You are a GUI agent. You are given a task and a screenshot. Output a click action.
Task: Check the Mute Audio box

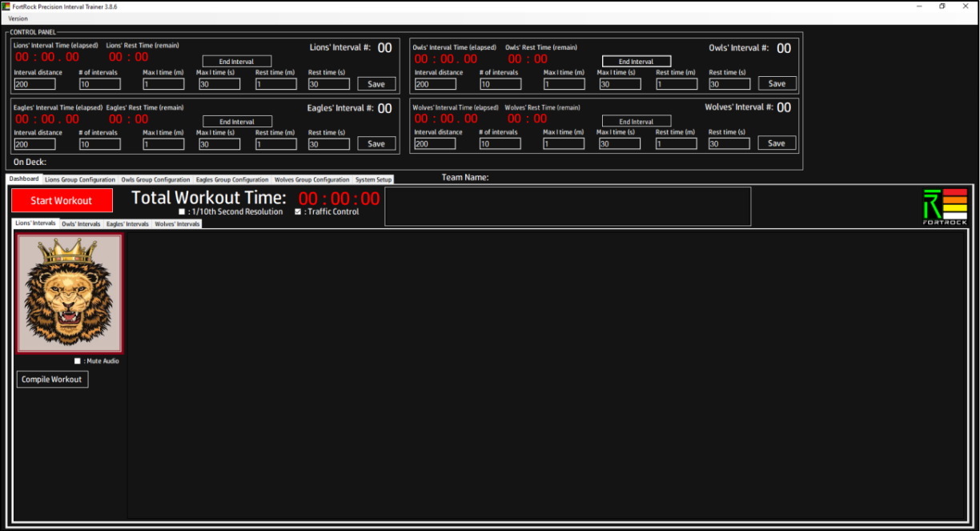point(78,361)
